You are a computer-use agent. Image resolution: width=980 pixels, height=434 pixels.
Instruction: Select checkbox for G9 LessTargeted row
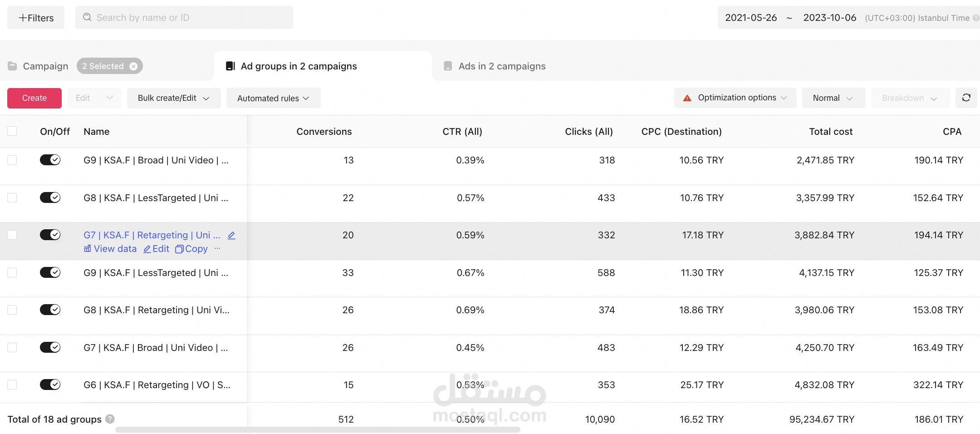coord(12,272)
